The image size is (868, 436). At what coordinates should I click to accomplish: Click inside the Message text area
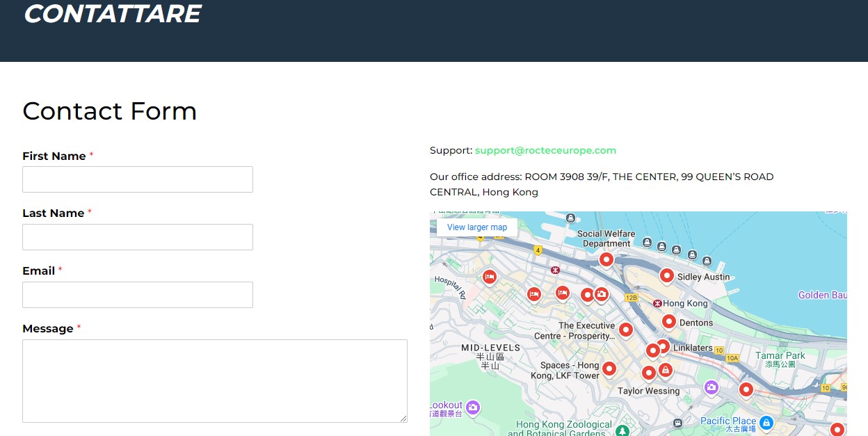point(214,380)
